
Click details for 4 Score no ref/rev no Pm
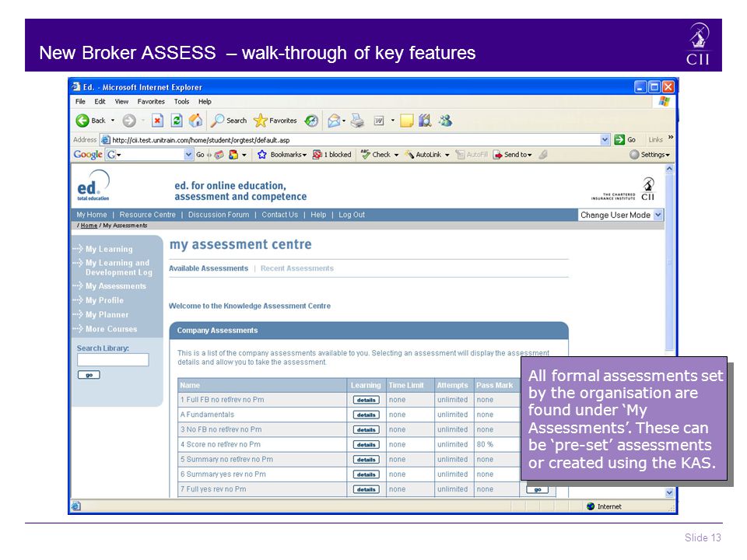366,445
